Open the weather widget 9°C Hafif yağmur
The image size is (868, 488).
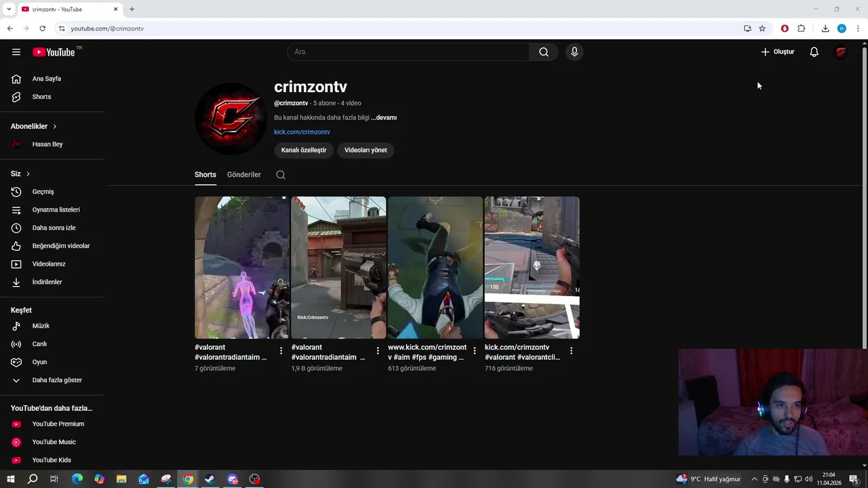(x=709, y=479)
